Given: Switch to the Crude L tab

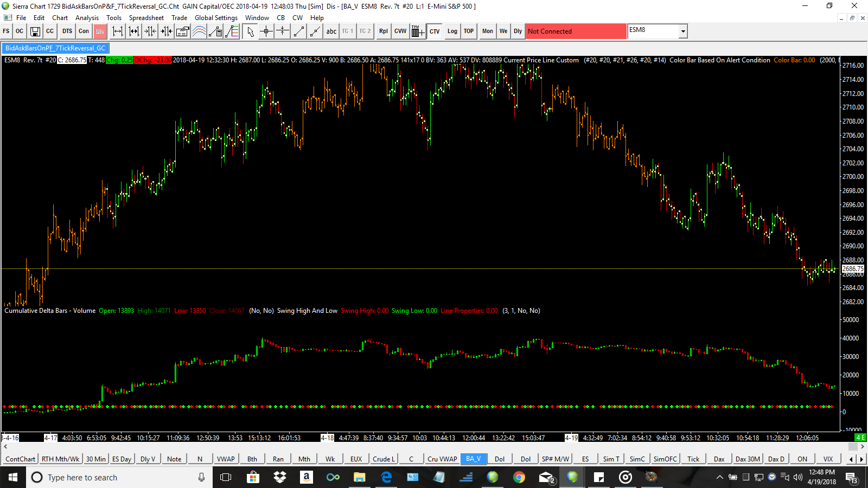Looking at the screenshot, I should 384,459.
